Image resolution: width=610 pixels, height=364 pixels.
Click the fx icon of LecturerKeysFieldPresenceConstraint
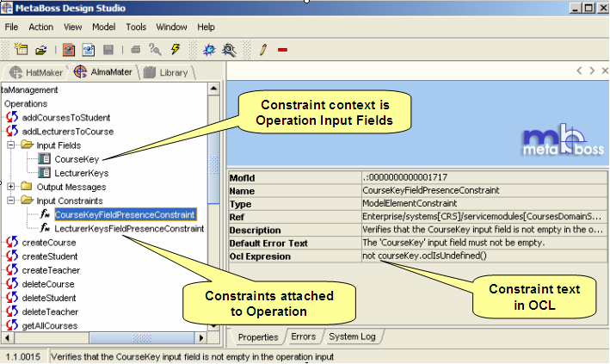point(45,228)
